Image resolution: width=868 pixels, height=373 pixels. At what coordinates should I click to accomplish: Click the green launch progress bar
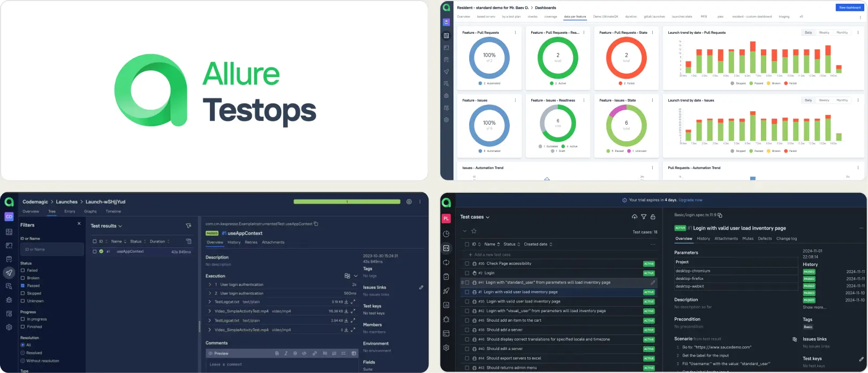[x=347, y=202]
